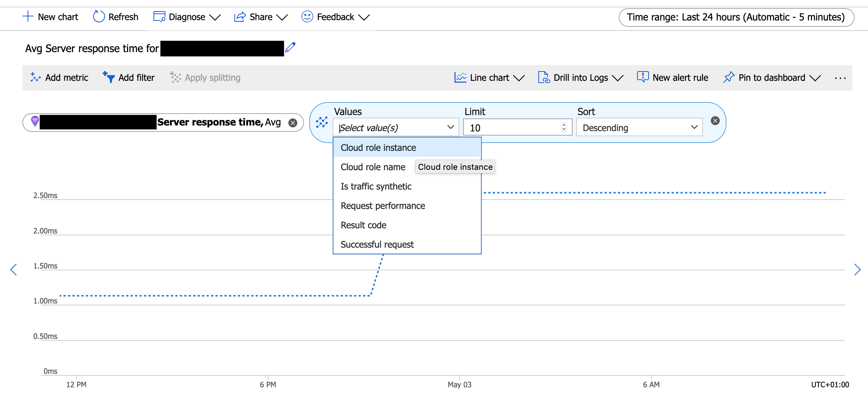Click the Add filter icon
Screen dimensions: 868x394
pos(108,77)
